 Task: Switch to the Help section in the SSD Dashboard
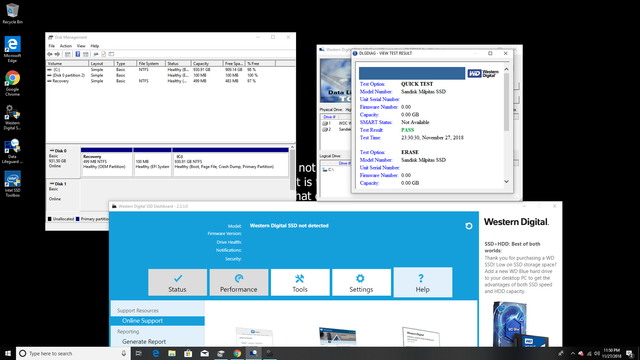[422, 282]
